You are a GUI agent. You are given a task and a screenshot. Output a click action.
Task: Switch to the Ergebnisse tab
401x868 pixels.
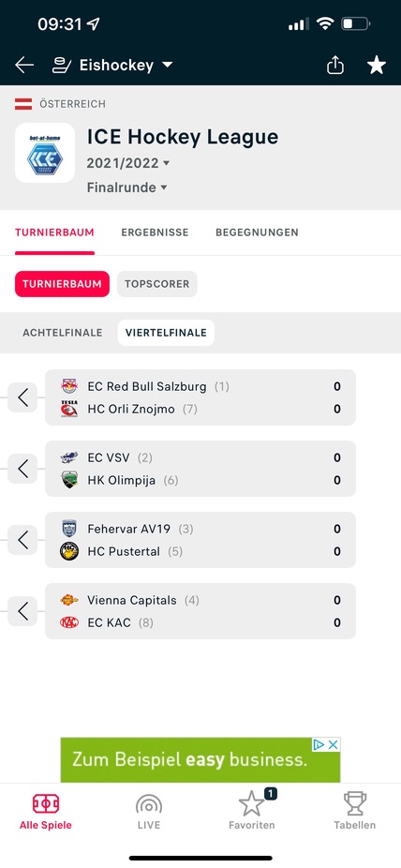coord(155,232)
